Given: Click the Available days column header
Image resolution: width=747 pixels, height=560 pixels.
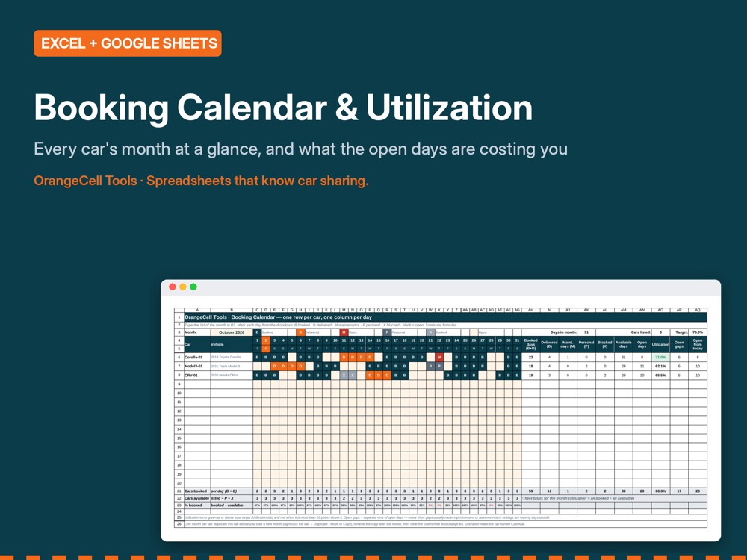Looking at the screenshot, I should coord(624,344).
